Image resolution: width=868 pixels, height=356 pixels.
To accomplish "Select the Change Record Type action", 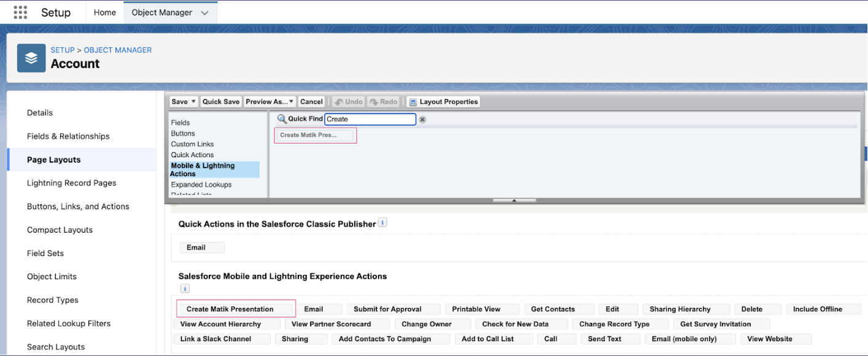I will click(621, 324).
